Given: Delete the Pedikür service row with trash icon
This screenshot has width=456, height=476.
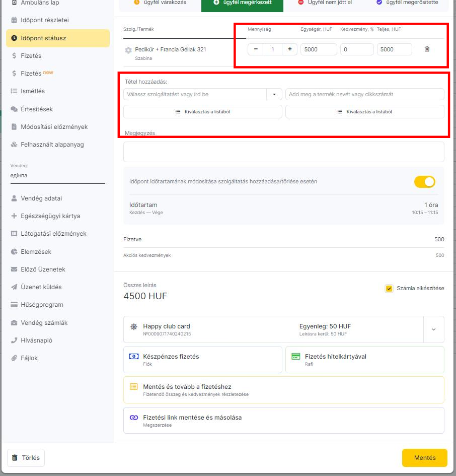Looking at the screenshot, I should (427, 49).
